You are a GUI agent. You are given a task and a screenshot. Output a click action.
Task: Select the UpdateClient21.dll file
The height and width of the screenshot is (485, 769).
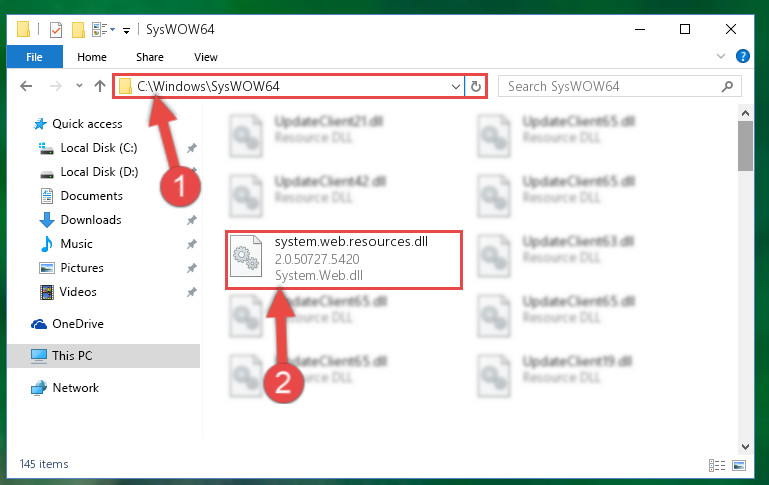tap(307, 135)
